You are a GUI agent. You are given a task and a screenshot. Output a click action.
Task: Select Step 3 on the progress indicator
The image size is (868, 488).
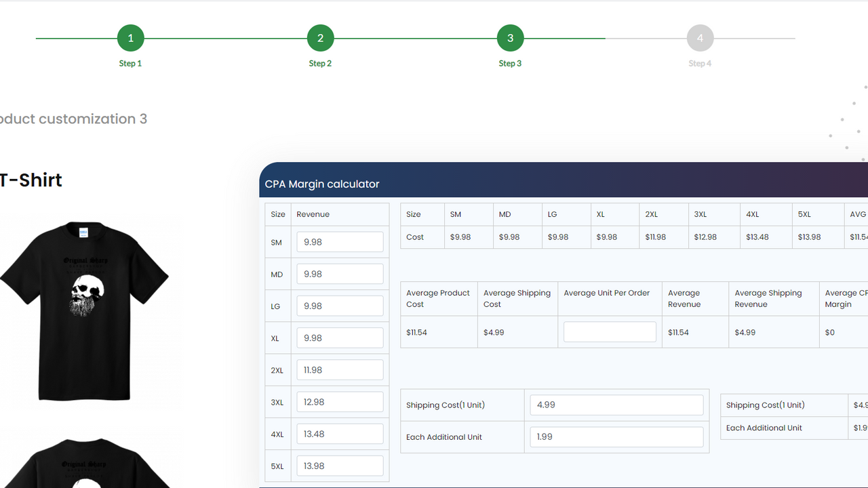tap(510, 38)
